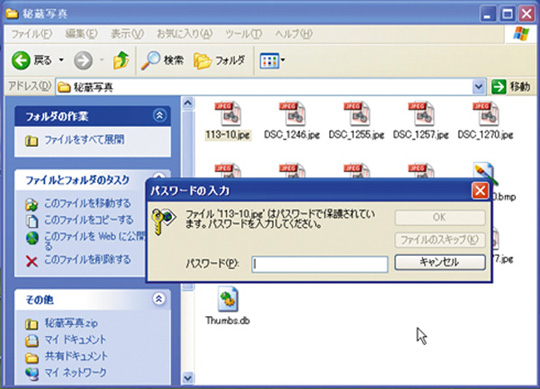Maximize the 秘蔵写真 Explorer window
The height and width of the screenshot is (389, 540).
tap(507, 14)
